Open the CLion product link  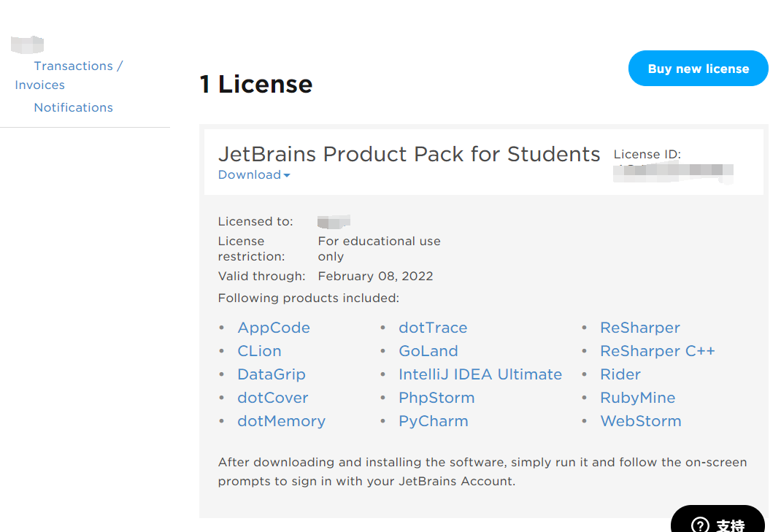pos(259,352)
